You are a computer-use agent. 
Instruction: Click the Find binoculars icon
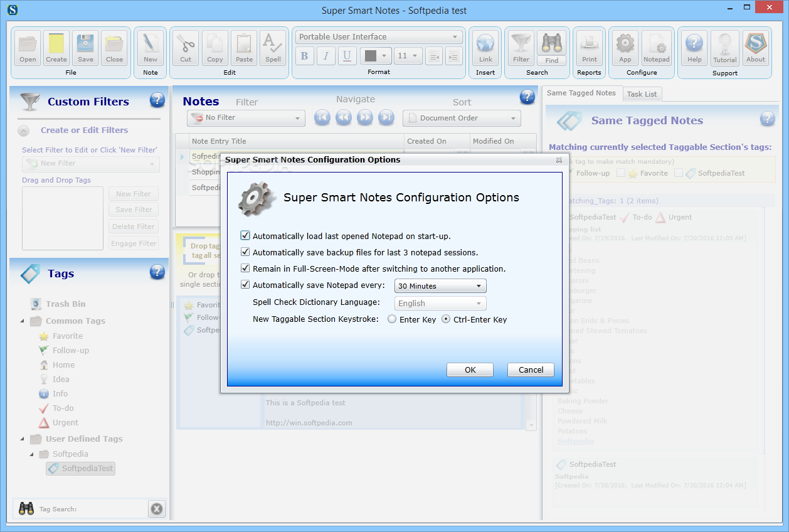pos(552,48)
